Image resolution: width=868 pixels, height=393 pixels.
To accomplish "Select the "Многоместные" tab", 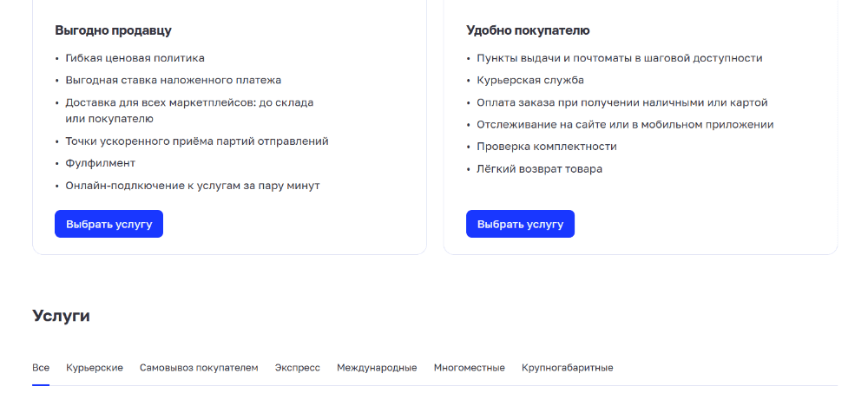I will point(470,368).
